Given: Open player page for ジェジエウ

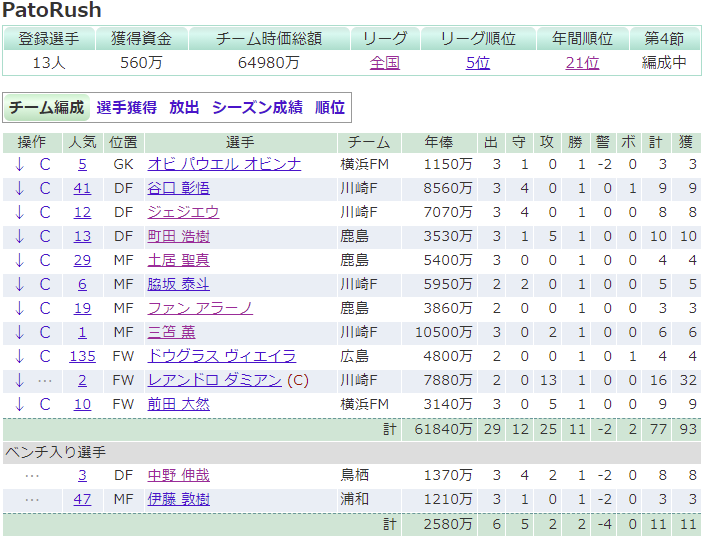Looking at the screenshot, I should click(183, 212).
